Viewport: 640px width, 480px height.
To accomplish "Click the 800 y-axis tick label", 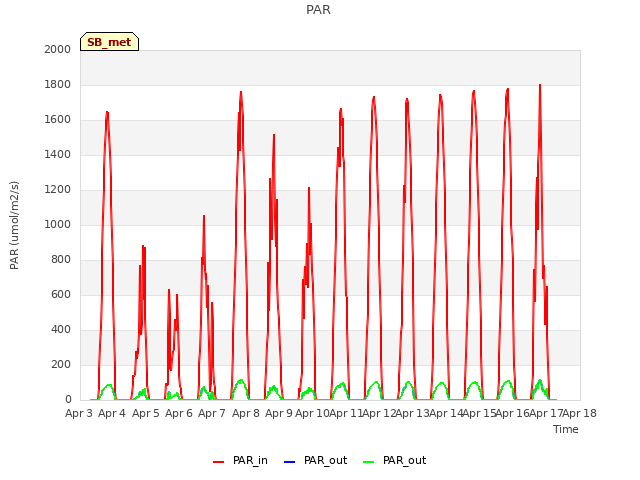I will point(61,260).
